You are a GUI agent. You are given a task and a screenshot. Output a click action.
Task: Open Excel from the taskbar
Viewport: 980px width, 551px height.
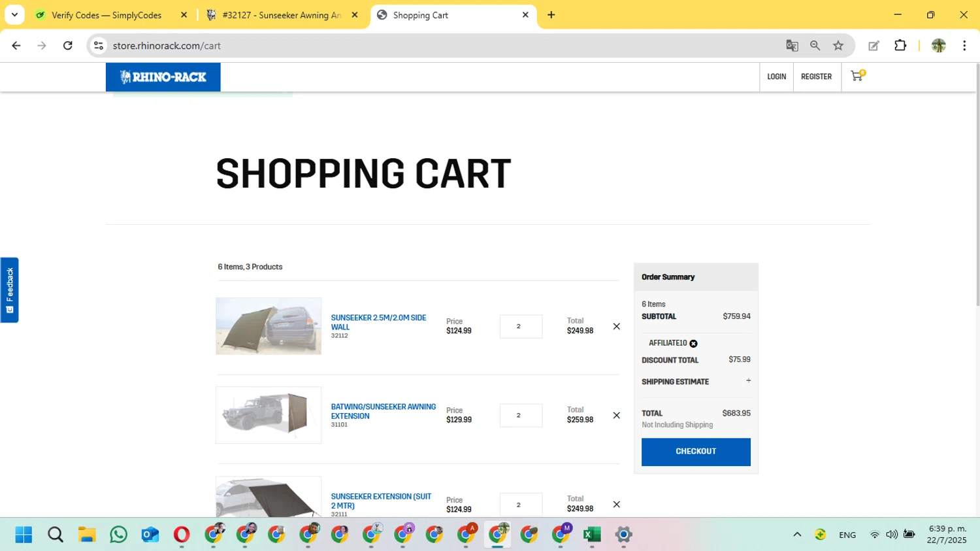point(592,535)
